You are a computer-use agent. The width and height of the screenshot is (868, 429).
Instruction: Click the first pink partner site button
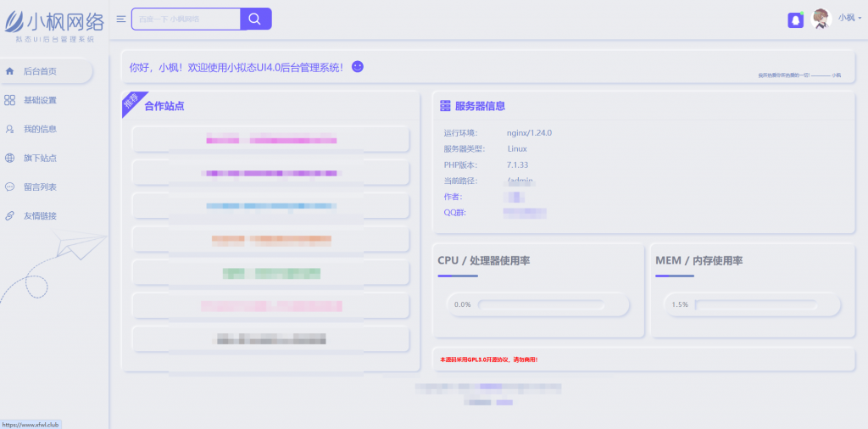coord(270,139)
